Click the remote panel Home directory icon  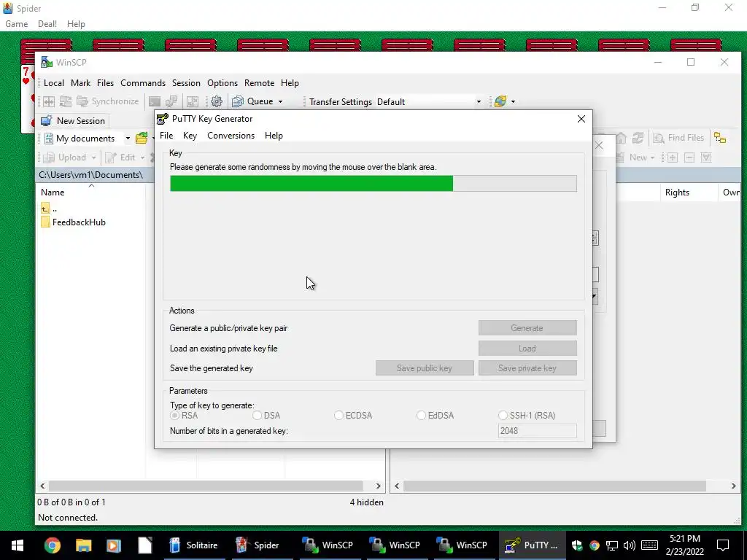pyautogui.click(x=622, y=138)
